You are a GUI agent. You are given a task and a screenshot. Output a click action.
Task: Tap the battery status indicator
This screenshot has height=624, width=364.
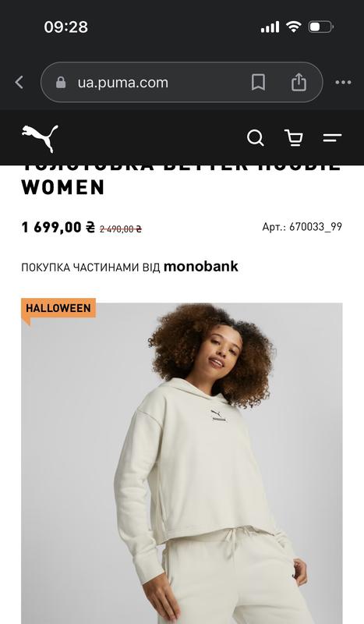(320, 27)
